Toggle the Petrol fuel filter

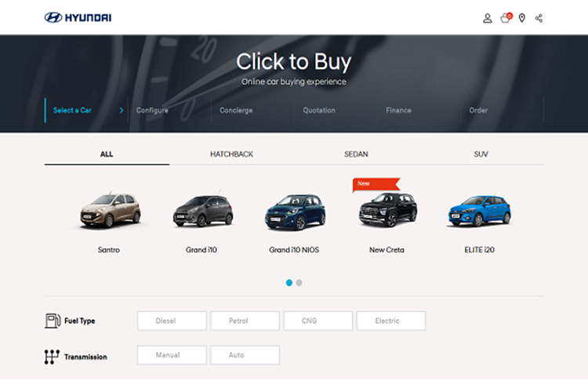245,321
